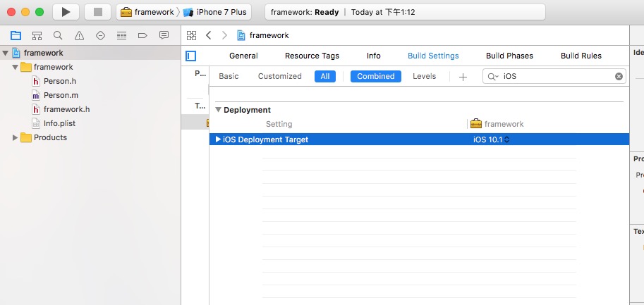Run the project with the Play button
The image size is (644, 305).
pos(66,12)
